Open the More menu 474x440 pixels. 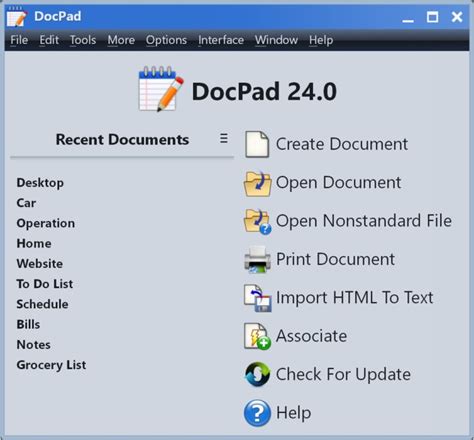[x=121, y=40]
